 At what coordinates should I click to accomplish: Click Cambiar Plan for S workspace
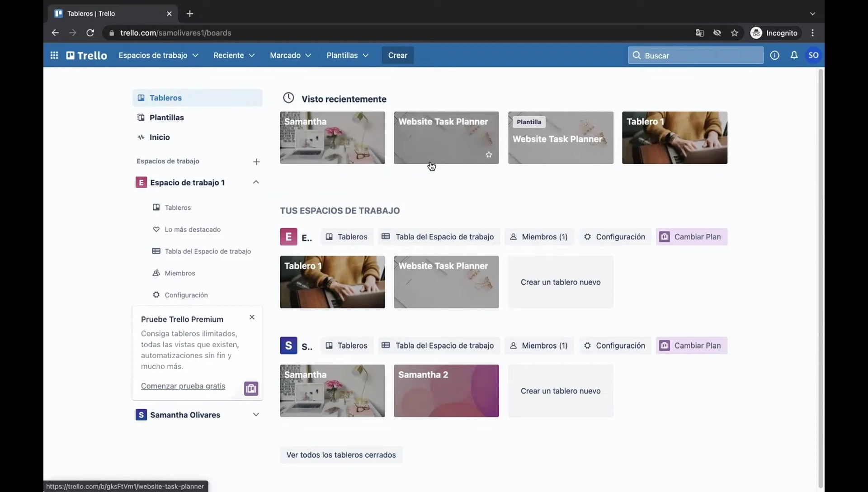pyautogui.click(x=691, y=345)
